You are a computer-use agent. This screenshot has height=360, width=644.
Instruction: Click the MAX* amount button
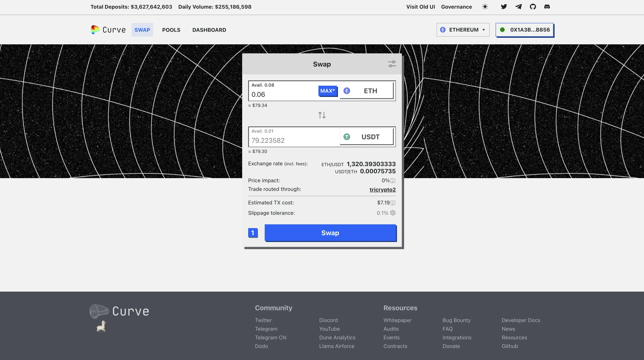point(327,91)
